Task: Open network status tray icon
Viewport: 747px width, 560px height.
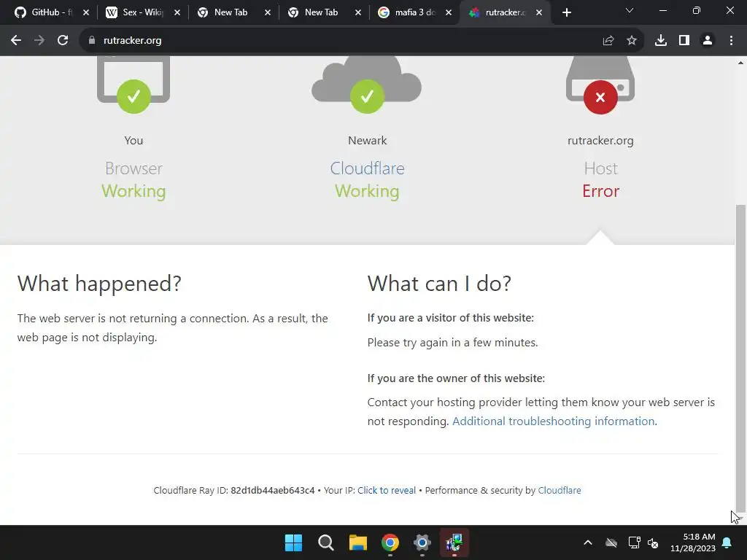Action: [x=634, y=542]
